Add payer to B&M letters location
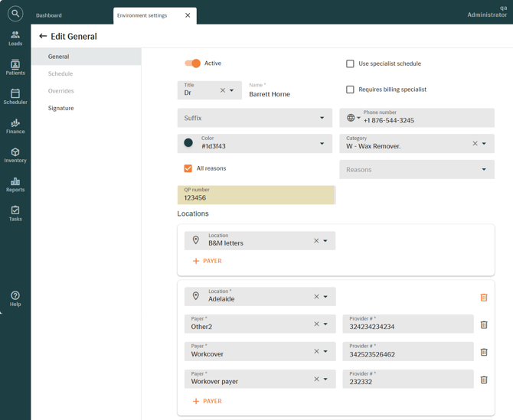This screenshot has height=420, width=513. coord(207,261)
